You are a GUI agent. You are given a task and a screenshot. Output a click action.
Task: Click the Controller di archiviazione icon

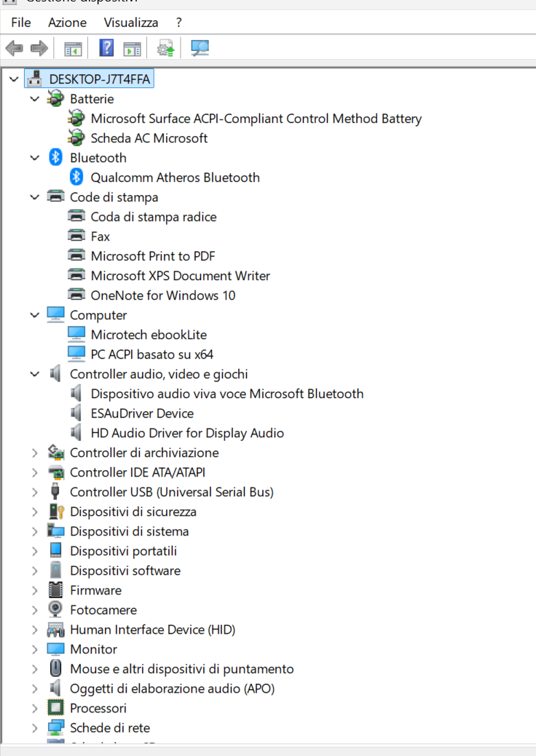pos(56,453)
